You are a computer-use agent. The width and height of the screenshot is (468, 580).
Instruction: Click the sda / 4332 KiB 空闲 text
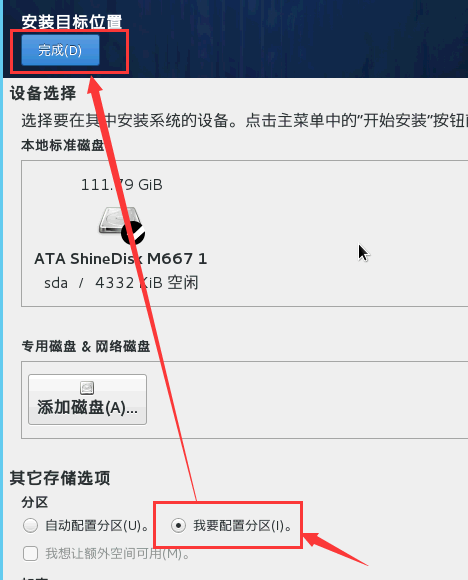click(x=121, y=283)
